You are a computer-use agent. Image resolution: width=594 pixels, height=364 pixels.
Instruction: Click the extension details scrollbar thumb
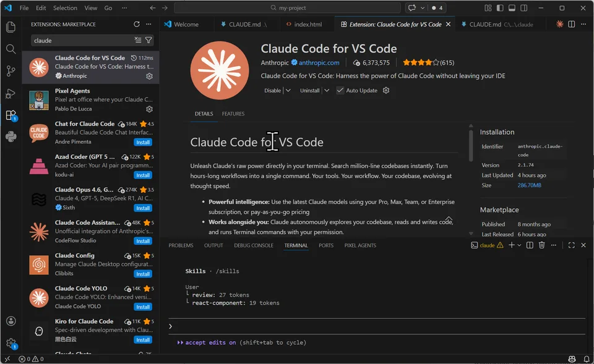tap(471, 145)
